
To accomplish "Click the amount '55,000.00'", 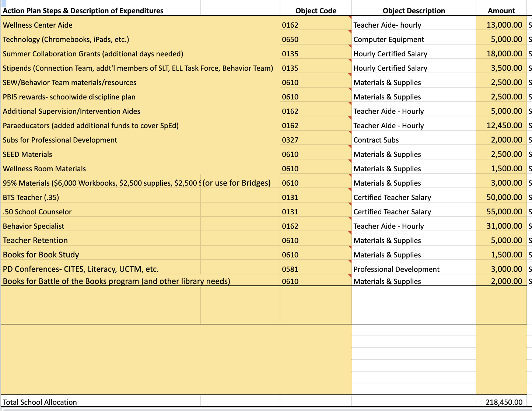I will 504,211.
